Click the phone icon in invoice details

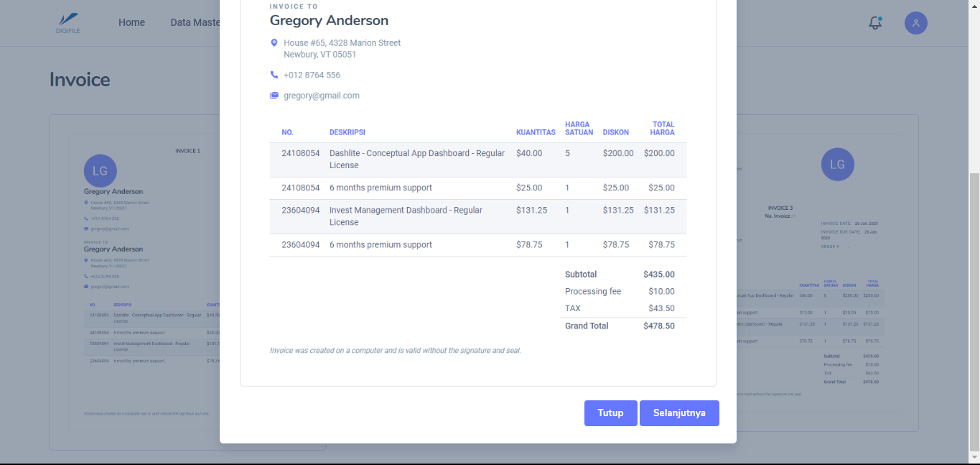pyautogui.click(x=274, y=75)
